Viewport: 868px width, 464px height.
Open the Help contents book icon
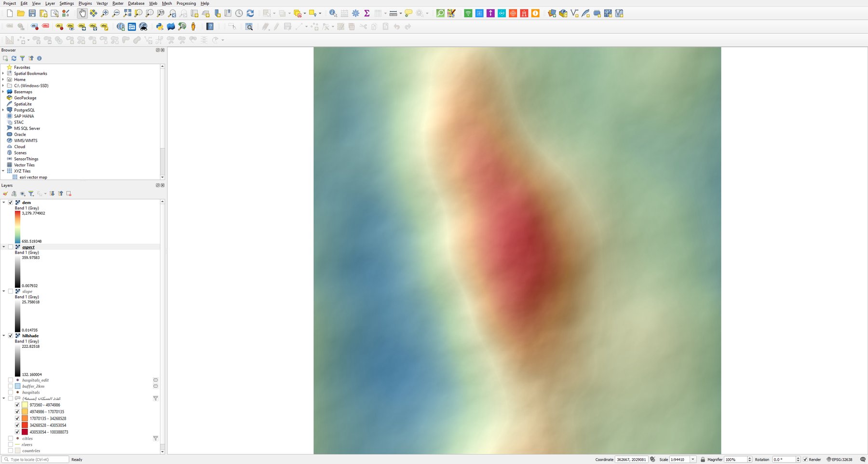click(210, 27)
